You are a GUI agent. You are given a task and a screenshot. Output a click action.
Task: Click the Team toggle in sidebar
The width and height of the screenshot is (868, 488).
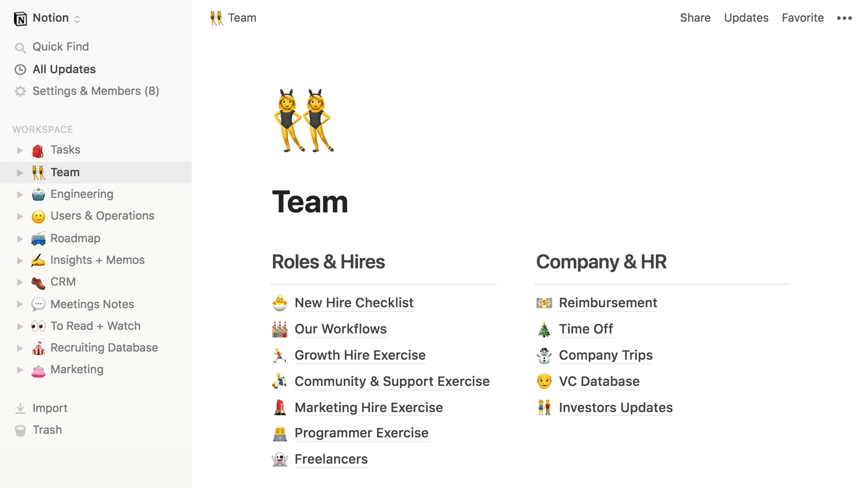[x=19, y=172]
